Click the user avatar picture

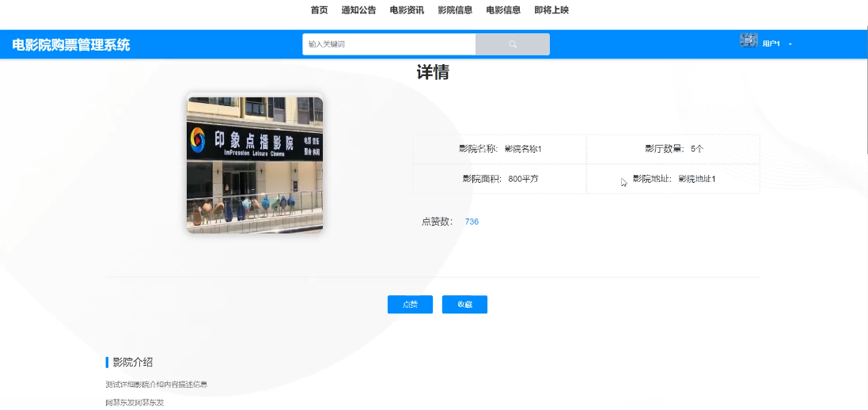[x=749, y=40]
